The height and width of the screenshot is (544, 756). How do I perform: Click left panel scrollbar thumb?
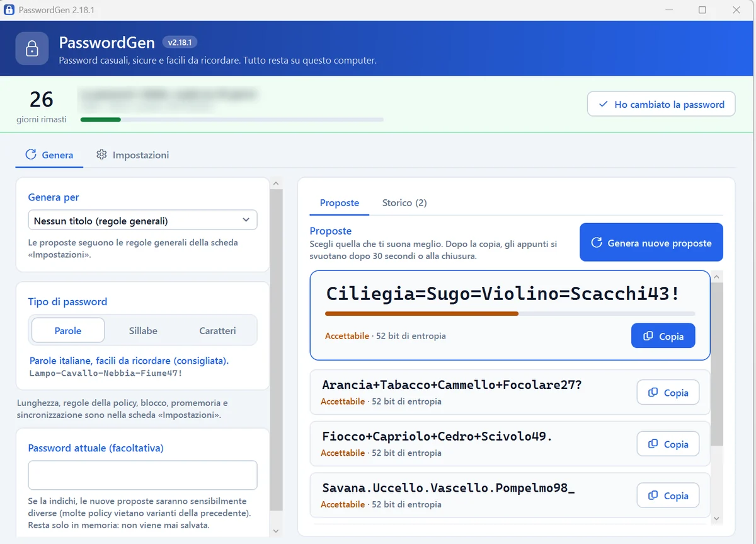[x=276, y=350]
